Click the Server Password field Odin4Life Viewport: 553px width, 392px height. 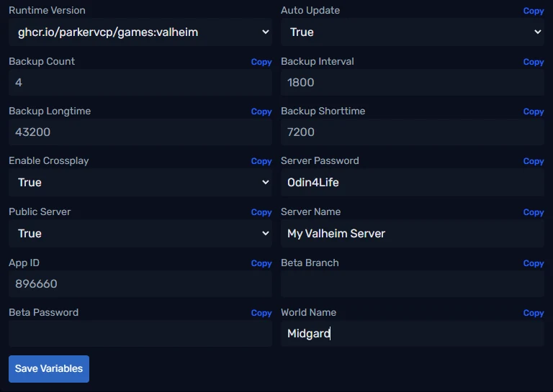point(413,183)
